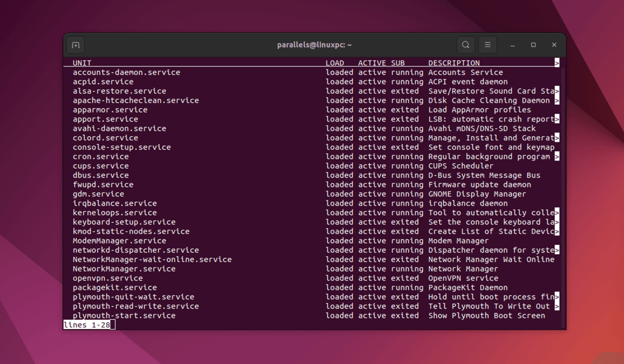Select plymouth-read-write.service unit name
Image resolution: width=624 pixels, height=364 pixels.
pyautogui.click(x=136, y=306)
